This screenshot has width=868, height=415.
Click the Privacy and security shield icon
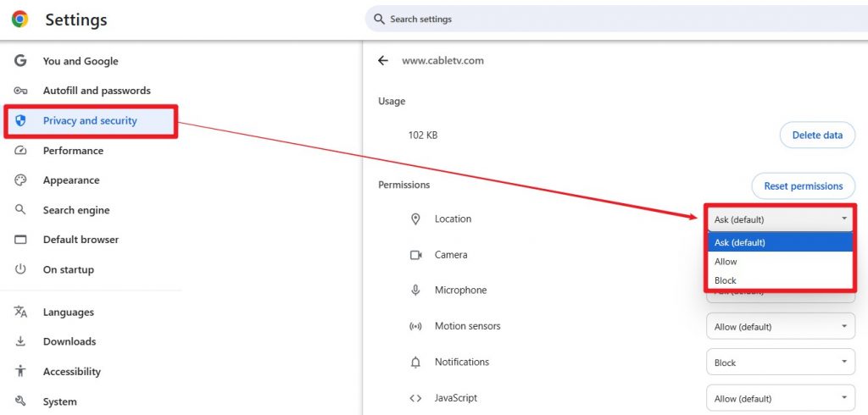click(20, 120)
